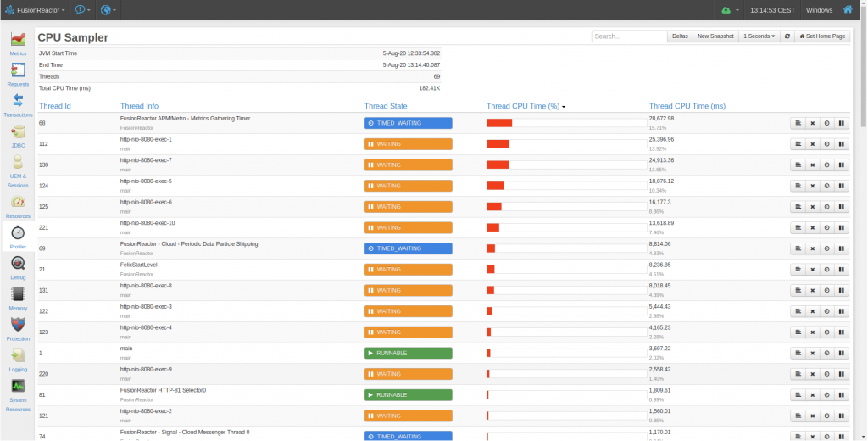Pause thread 69 Periodic Data Particle Shipping
This screenshot has width=868, height=441.
tap(842, 248)
